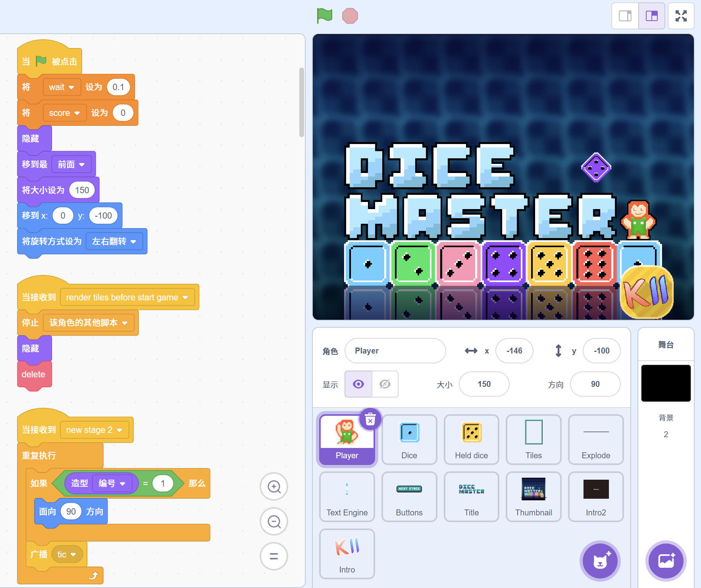Hide the sprite with crossed-eye toggle

(x=385, y=384)
